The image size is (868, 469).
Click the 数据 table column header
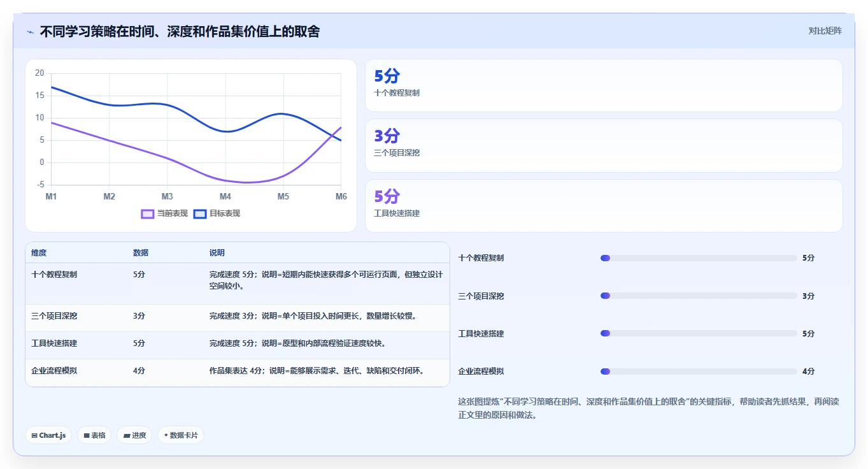[141, 253]
